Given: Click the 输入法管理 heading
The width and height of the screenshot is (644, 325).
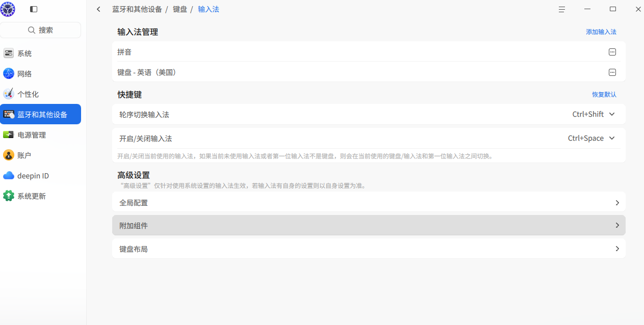Looking at the screenshot, I should [x=138, y=32].
